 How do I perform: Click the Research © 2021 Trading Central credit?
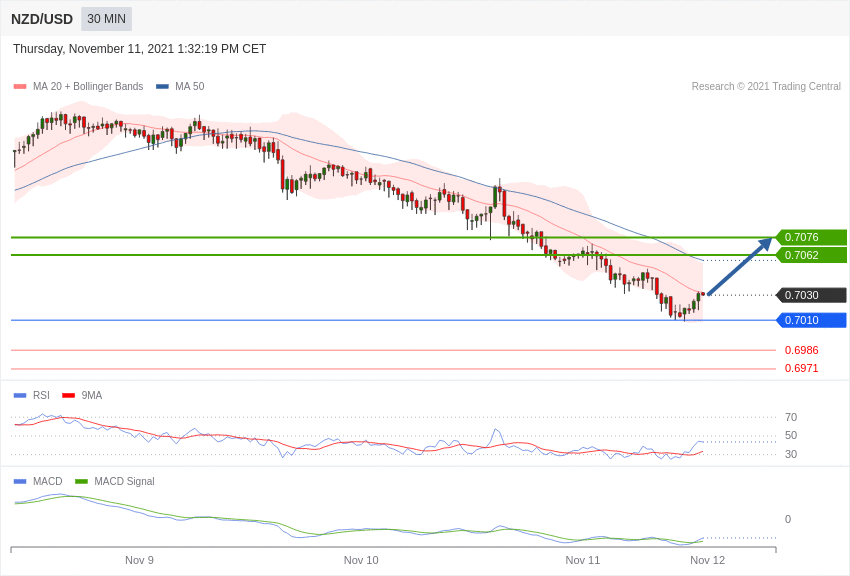[x=766, y=87]
